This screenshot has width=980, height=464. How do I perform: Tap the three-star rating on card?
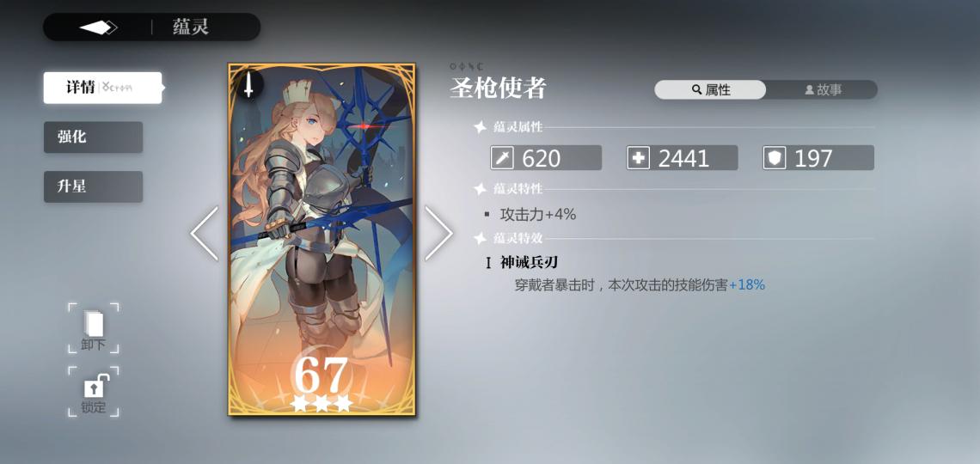322,404
